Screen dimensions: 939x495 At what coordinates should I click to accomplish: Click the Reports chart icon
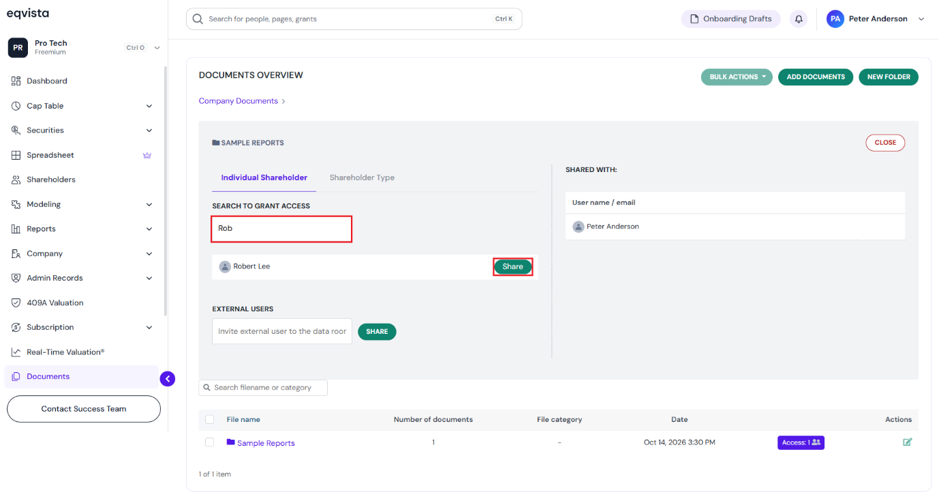tap(16, 229)
